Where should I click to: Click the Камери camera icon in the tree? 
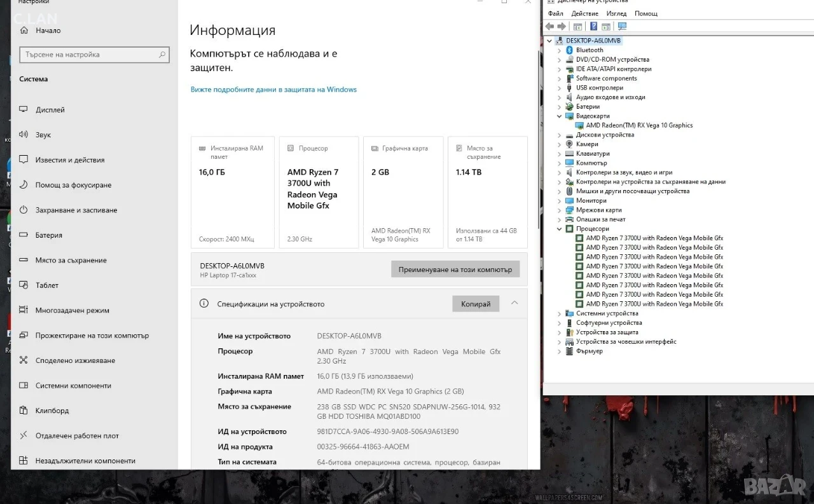pyautogui.click(x=570, y=144)
